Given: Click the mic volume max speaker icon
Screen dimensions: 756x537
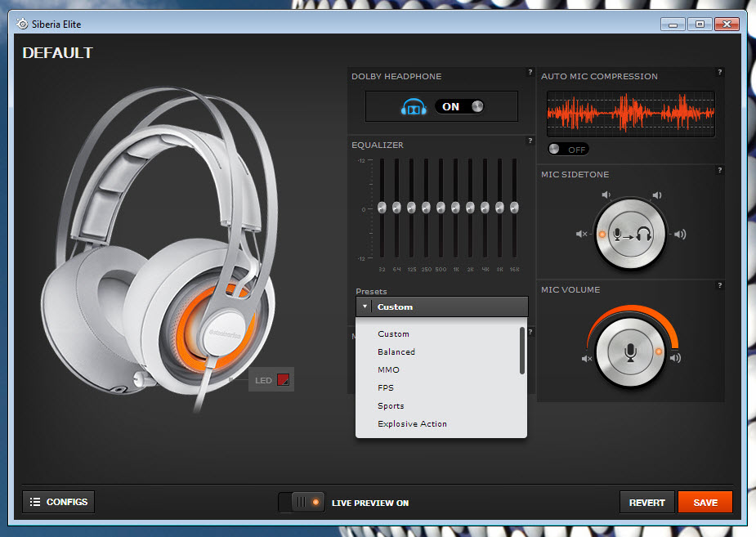Looking at the screenshot, I should pyautogui.click(x=675, y=358).
